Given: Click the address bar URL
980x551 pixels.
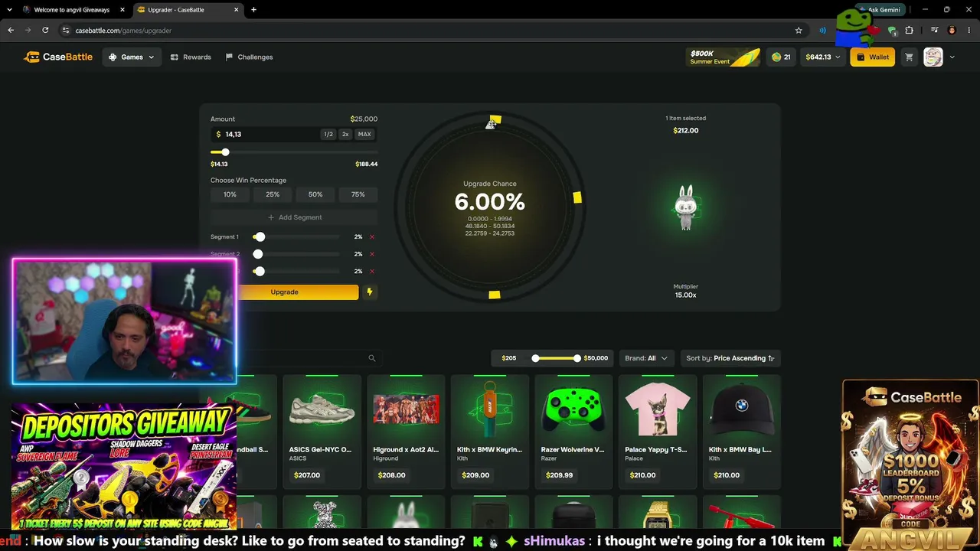Looking at the screenshot, I should click(123, 31).
